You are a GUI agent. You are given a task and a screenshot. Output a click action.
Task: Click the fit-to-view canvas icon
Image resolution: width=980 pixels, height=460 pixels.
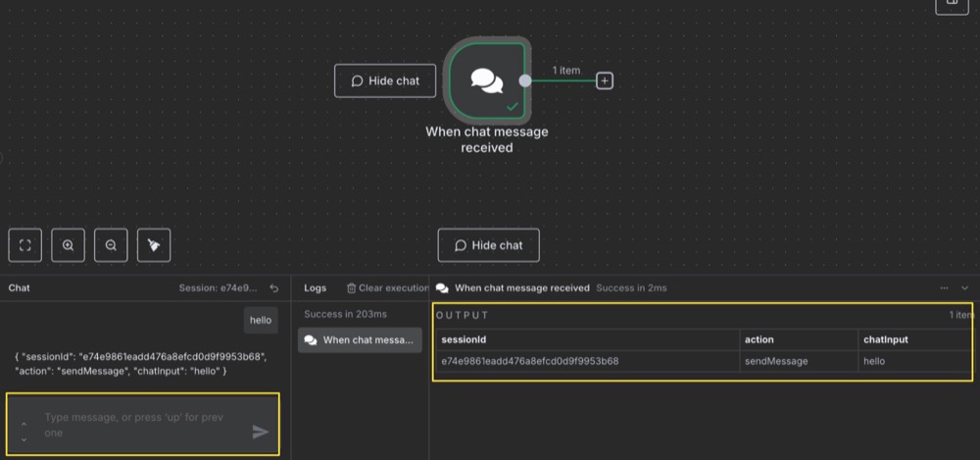(x=25, y=245)
